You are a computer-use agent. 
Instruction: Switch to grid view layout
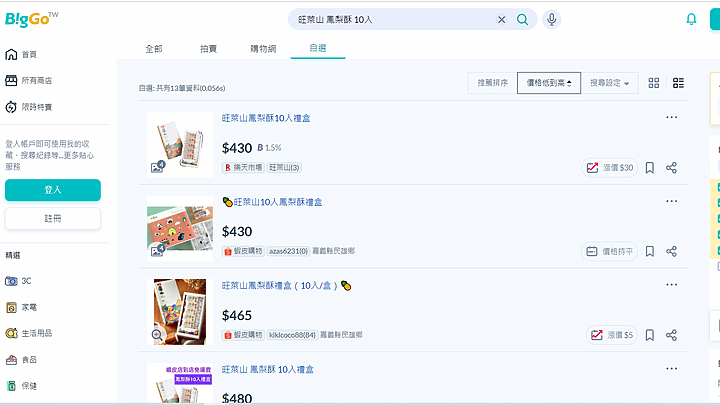pyautogui.click(x=653, y=83)
